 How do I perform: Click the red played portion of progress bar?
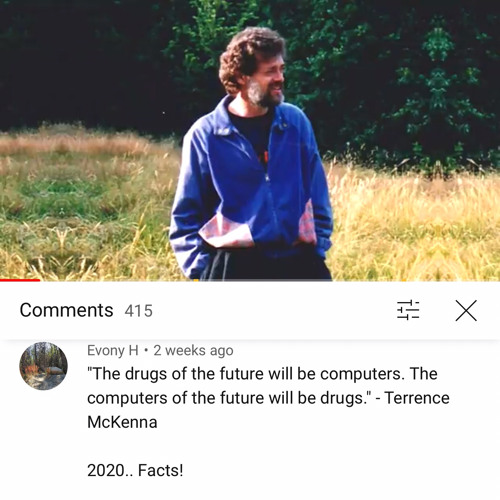tap(20, 280)
